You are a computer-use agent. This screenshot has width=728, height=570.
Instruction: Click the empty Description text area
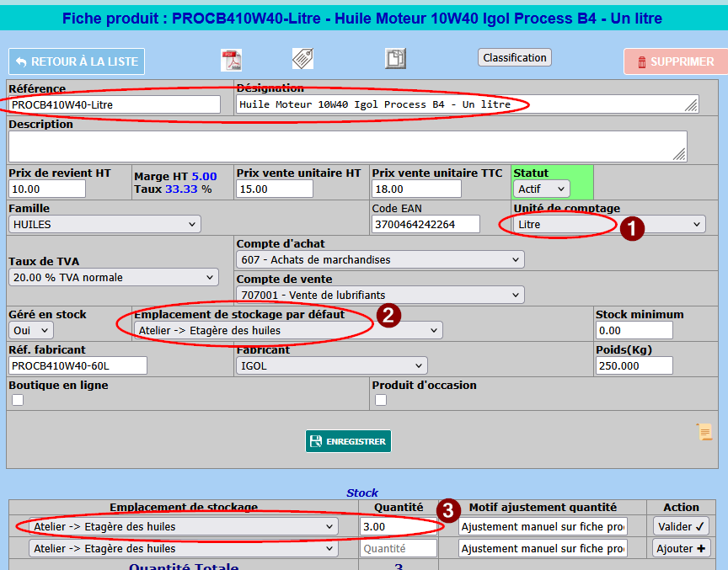(x=348, y=146)
